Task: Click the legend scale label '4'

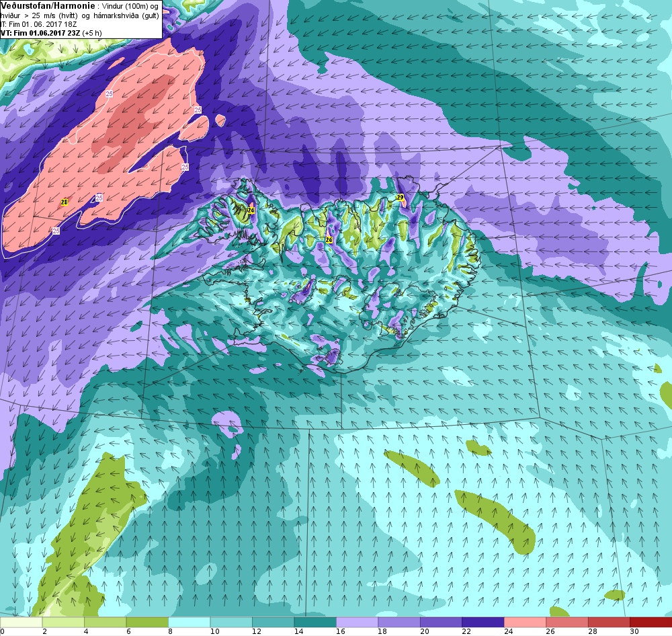Action: [87, 631]
